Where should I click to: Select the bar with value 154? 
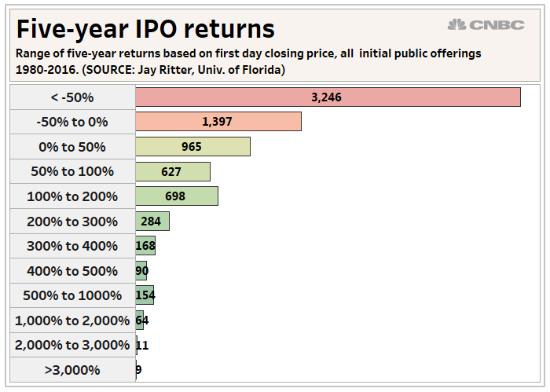(145, 295)
